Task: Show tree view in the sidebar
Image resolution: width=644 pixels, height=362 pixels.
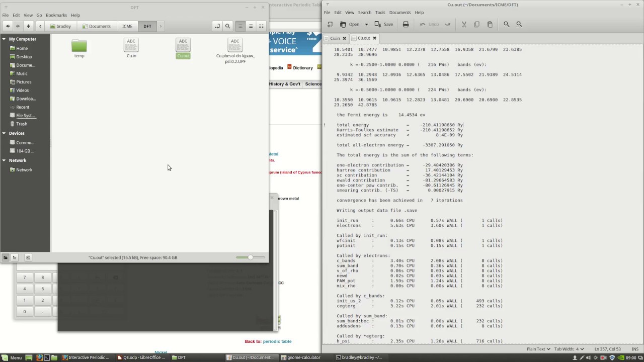Action: [14, 257]
